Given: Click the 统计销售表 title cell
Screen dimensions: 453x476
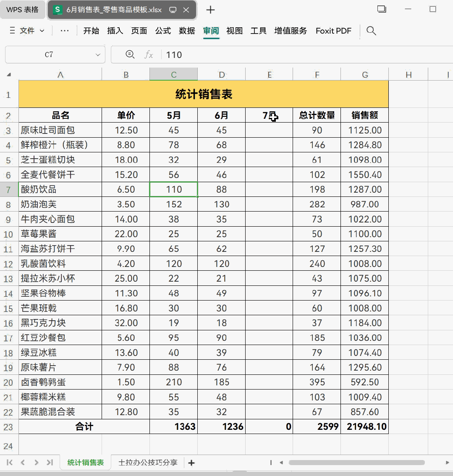Looking at the screenshot, I should [x=204, y=94].
